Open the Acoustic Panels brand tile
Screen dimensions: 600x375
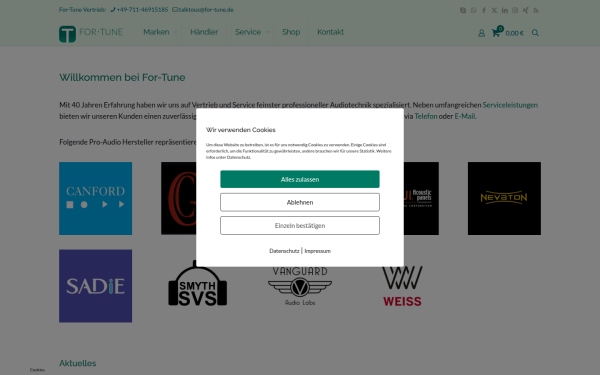[421, 198]
